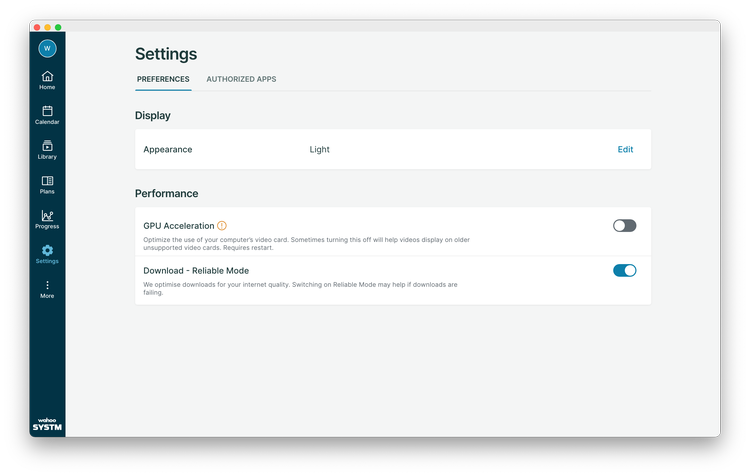Image resolution: width=750 pixels, height=476 pixels.
Task: Edit the Appearance setting
Action: tap(625, 149)
